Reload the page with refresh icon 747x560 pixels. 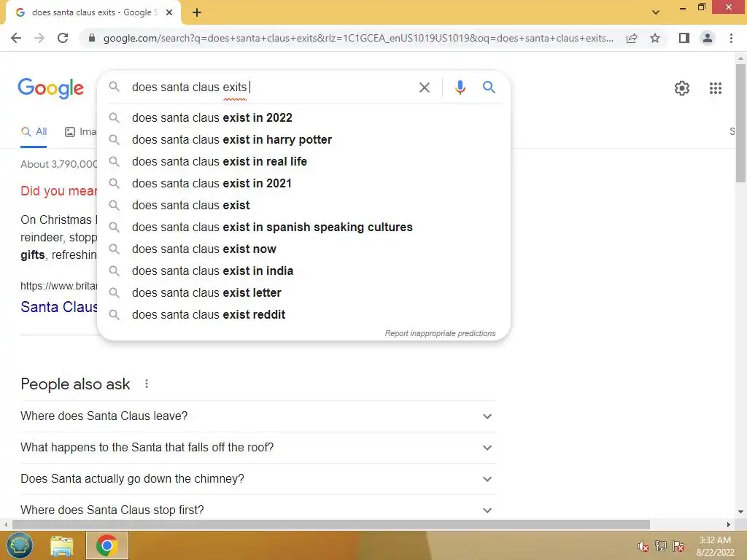[x=63, y=38]
